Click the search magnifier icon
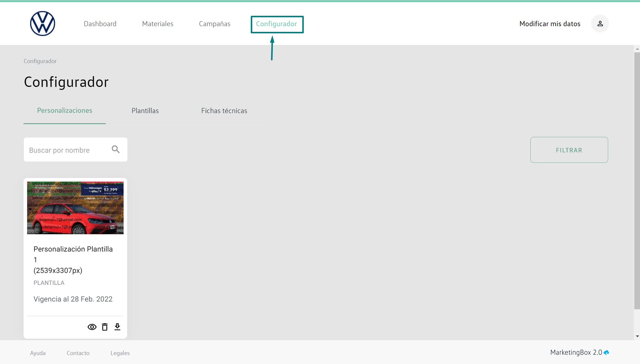Viewport: 640px width, 364px height. (116, 149)
